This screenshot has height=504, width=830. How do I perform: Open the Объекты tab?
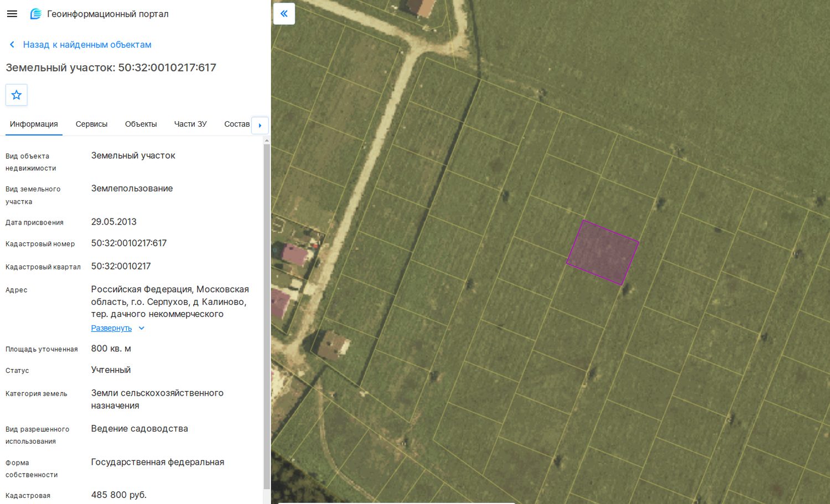click(x=141, y=124)
